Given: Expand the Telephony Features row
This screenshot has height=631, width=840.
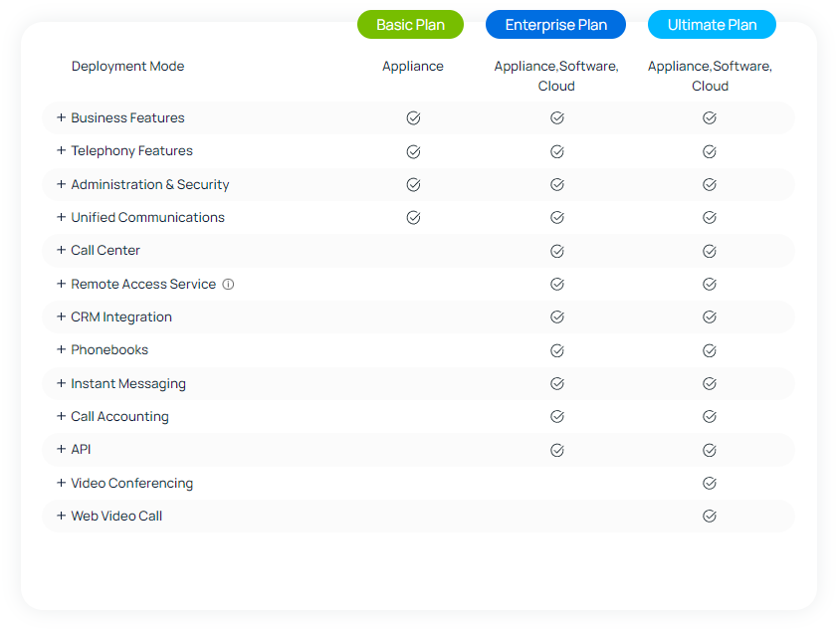Looking at the screenshot, I should pyautogui.click(x=61, y=151).
